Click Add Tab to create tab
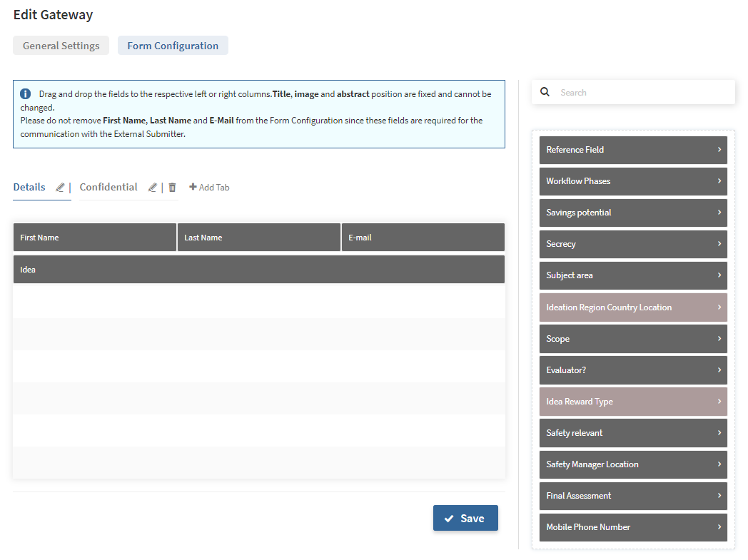This screenshot has height=560, width=748. (210, 188)
